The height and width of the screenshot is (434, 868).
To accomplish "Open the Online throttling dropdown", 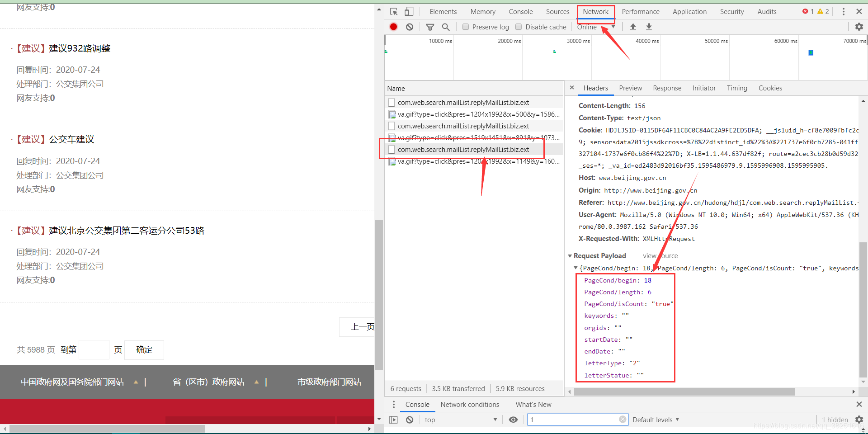I will (x=596, y=27).
